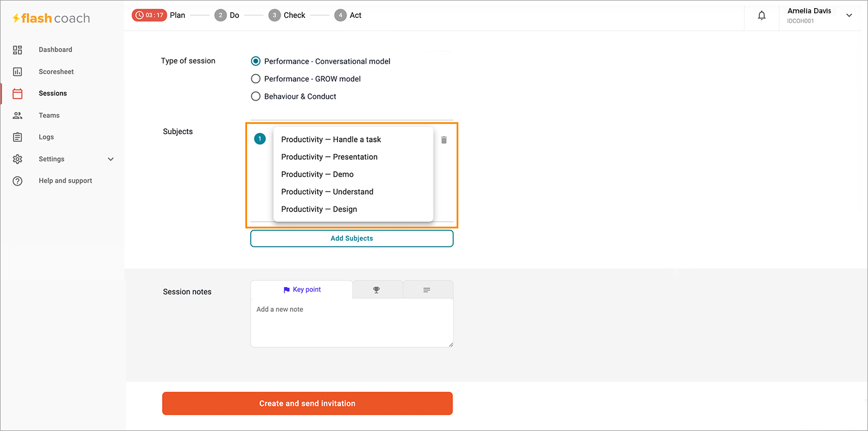The image size is (868, 431).
Task: Click the Key point flag icon
Action: pyautogui.click(x=286, y=290)
